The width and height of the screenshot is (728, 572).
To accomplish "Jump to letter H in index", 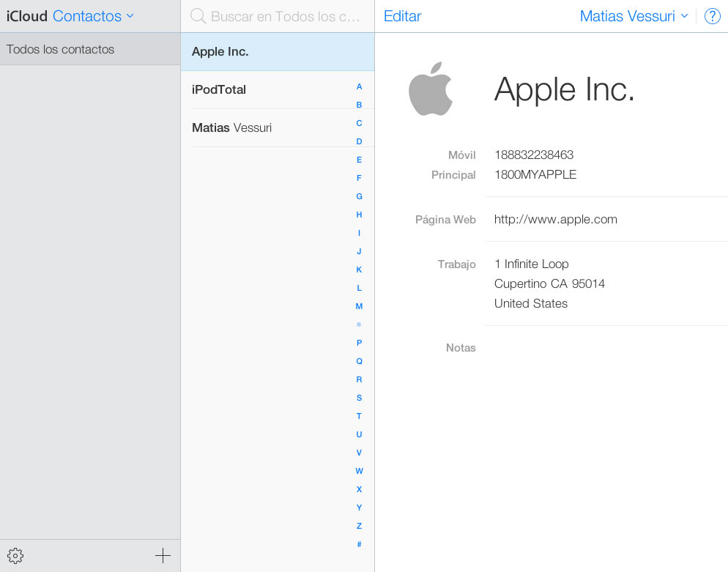I will coord(359,215).
